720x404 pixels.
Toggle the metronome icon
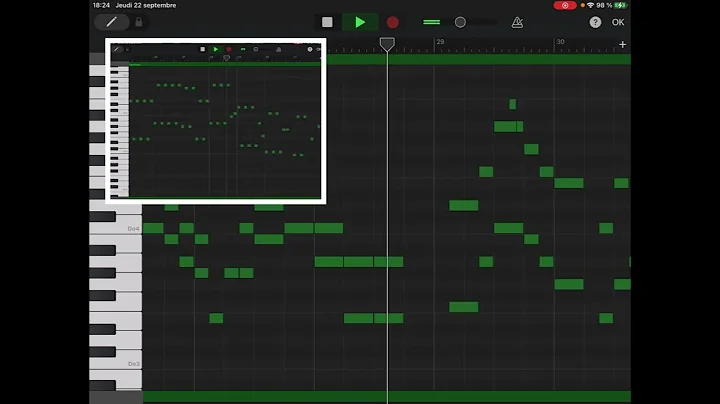[x=517, y=22]
